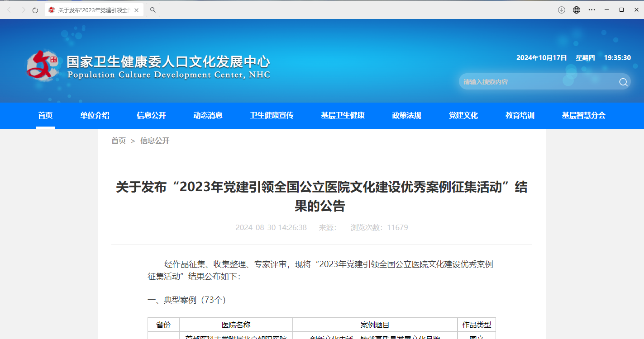Click the site search magnifier icon
Viewport: 644px width, 339px height.
click(623, 82)
